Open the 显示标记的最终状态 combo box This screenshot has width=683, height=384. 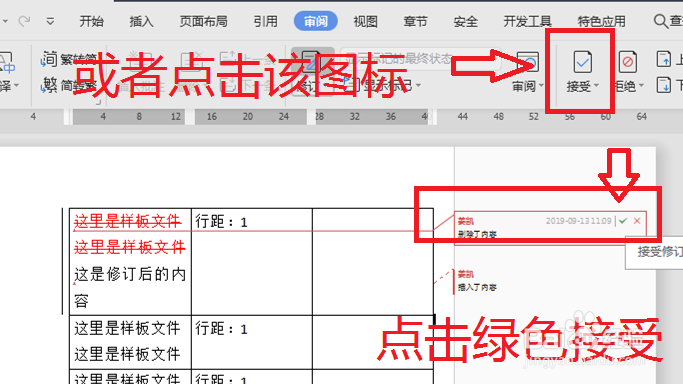[x=420, y=59]
